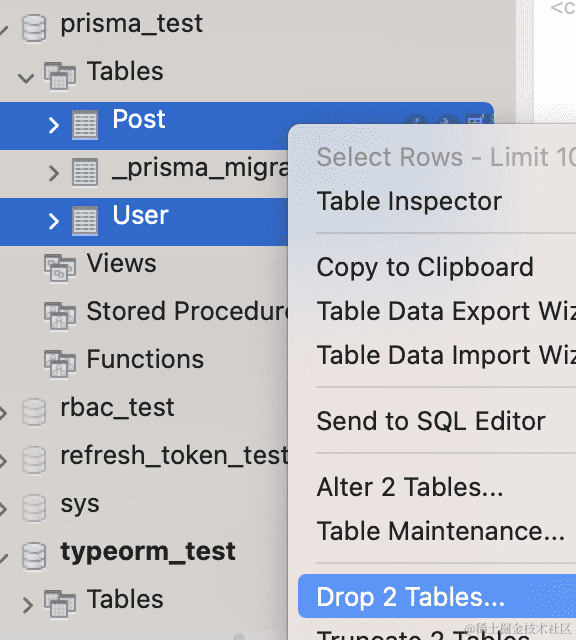Click the Post table icon
The image size is (576, 640).
[x=85, y=124]
